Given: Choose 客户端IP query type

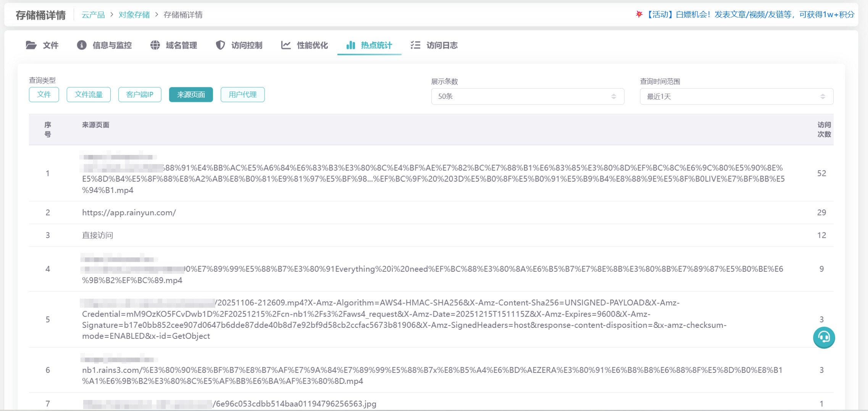Looking at the screenshot, I should tap(140, 95).
